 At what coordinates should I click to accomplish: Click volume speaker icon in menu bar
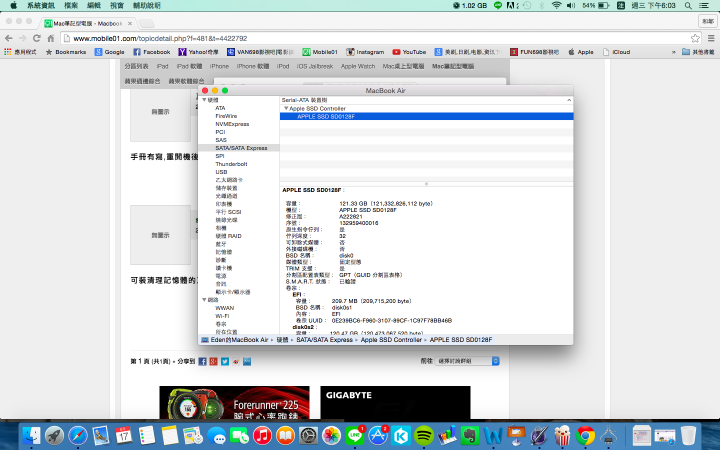[571, 6]
